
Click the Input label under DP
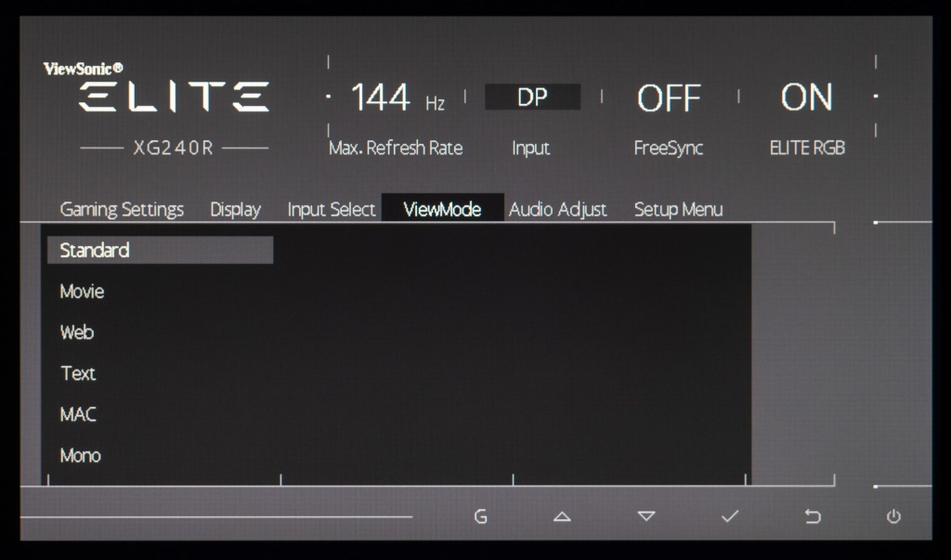pyautogui.click(x=530, y=148)
